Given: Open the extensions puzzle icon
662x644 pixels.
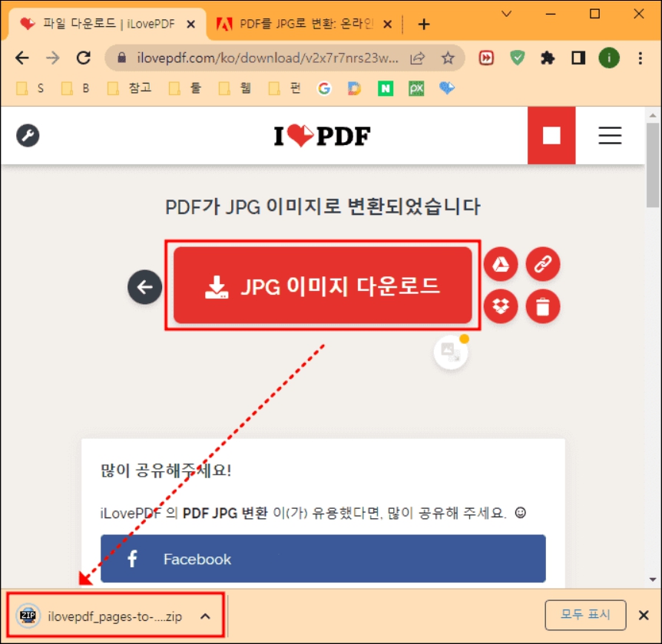Looking at the screenshot, I should click(x=548, y=58).
